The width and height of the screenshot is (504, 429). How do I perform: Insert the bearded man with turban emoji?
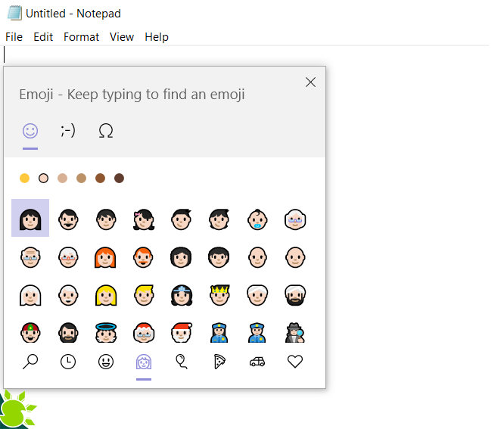[x=295, y=295]
